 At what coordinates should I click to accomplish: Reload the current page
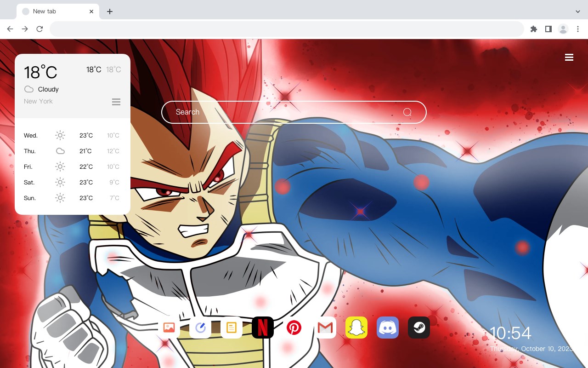40,29
